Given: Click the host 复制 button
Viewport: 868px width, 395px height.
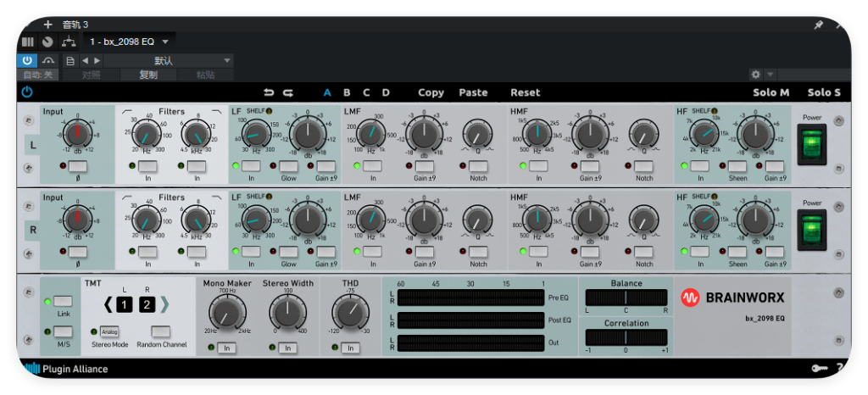Looking at the screenshot, I should (148, 75).
